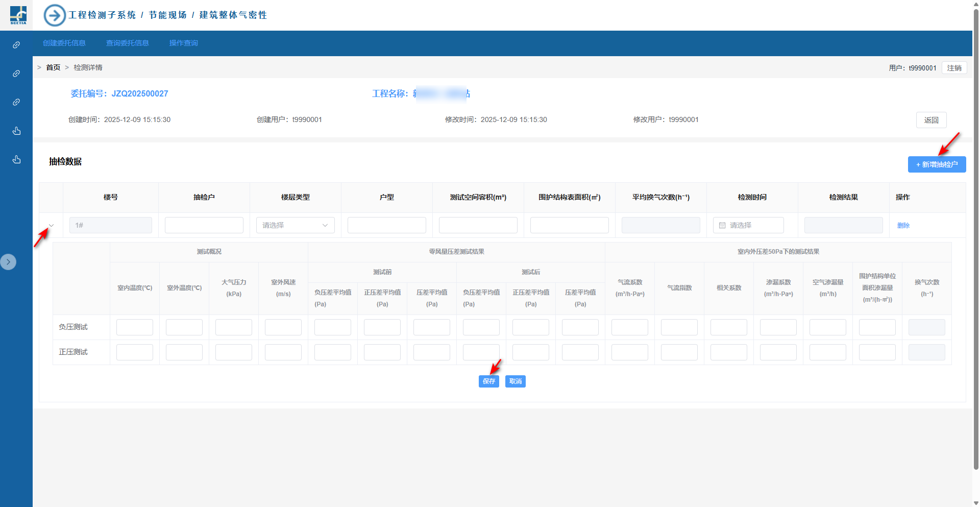Screen dimensions: 980x507
Task: Open the 楼层类型 dropdown
Action: pos(295,225)
